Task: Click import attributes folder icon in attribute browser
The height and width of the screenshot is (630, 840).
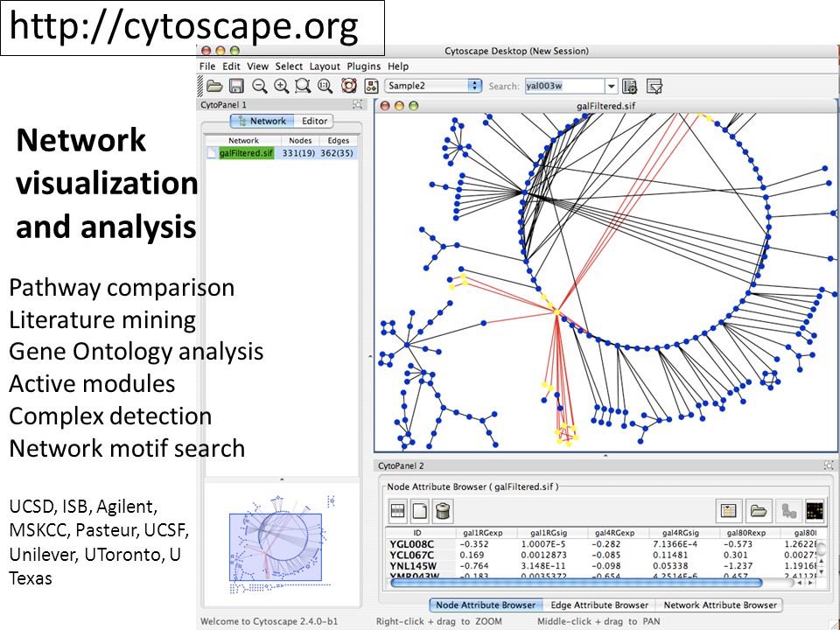Action: pos(758,510)
